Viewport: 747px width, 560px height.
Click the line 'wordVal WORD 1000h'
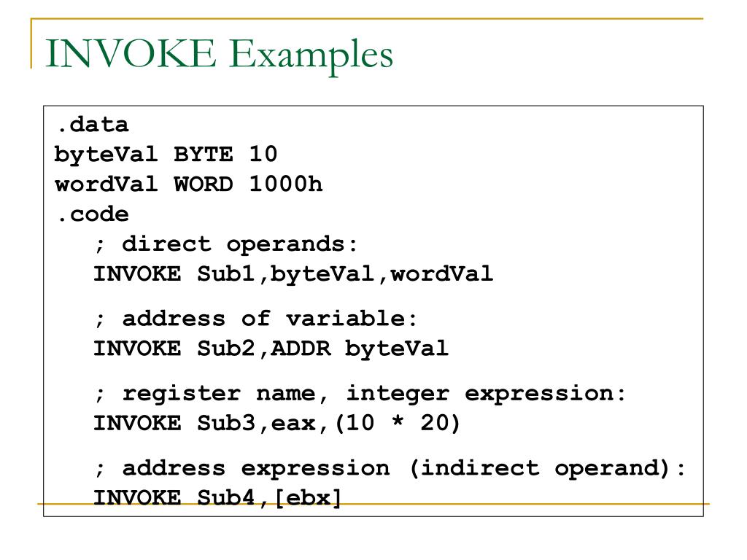tap(189, 184)
